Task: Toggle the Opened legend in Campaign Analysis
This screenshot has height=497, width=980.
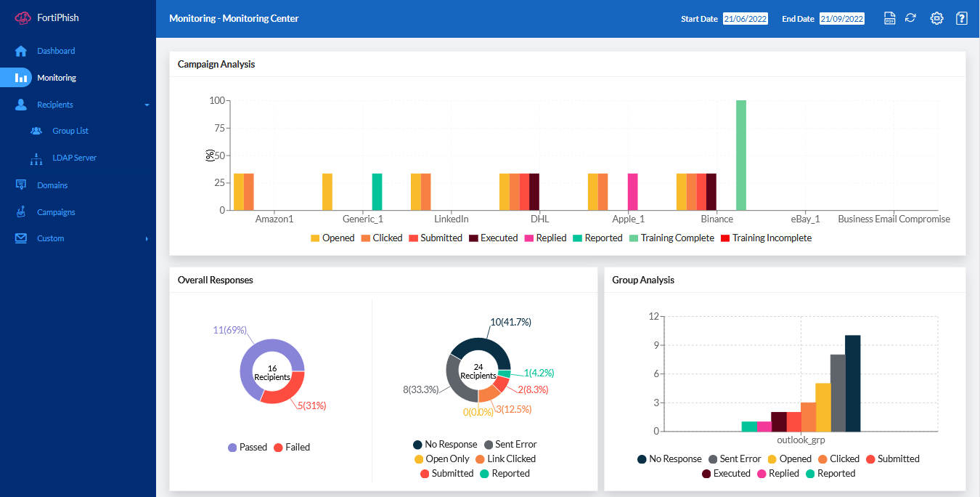Action: coord(332,238)
